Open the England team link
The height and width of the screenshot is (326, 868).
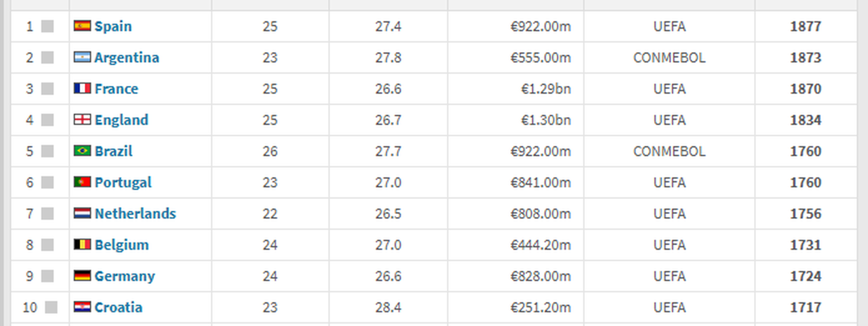[122, 120]
